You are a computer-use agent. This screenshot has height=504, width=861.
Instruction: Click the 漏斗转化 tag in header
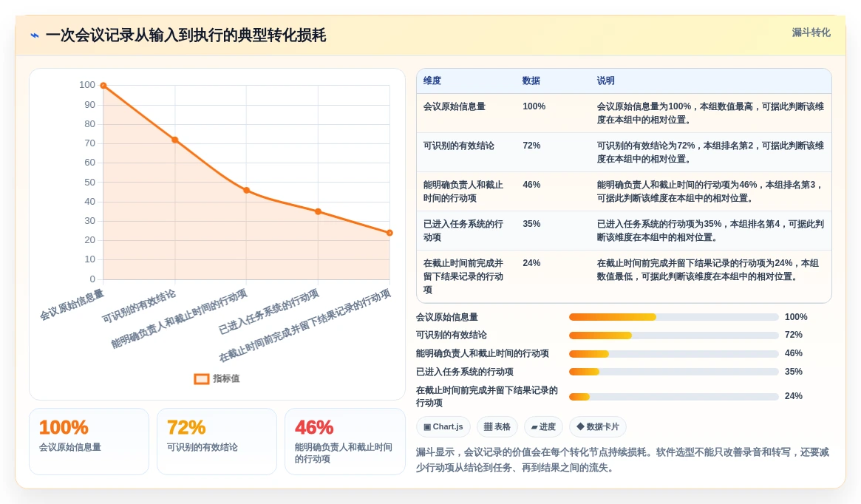(x=811, y=33)
